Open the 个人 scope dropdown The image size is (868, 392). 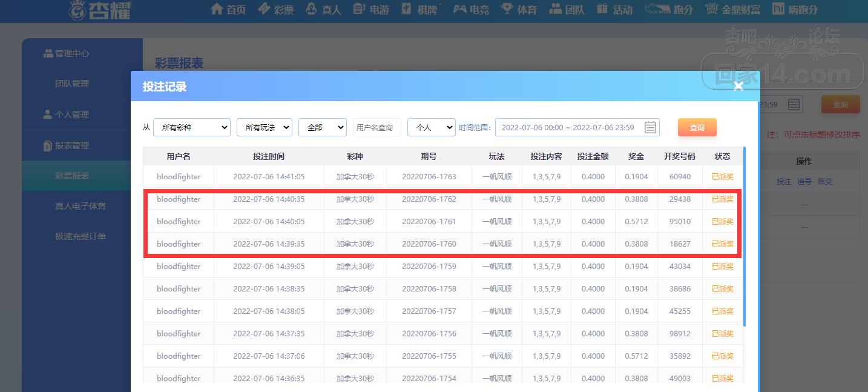(x=431, y=127)
